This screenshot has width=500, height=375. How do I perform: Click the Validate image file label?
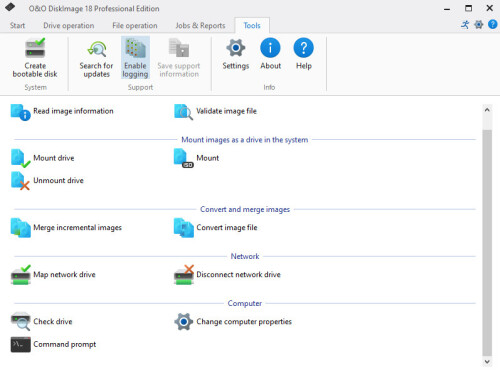pos(227,111)
